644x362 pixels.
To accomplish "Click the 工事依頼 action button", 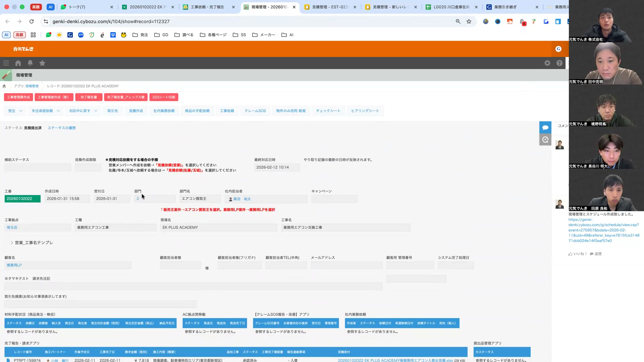I will [227, 111].
